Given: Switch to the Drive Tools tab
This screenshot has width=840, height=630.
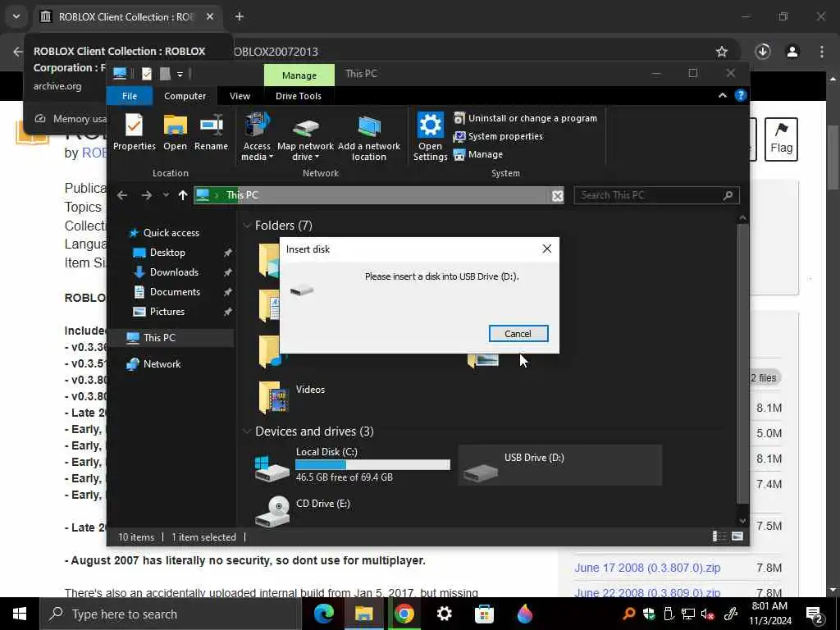Looking at the screenshot, I should [x=299, y=96].
